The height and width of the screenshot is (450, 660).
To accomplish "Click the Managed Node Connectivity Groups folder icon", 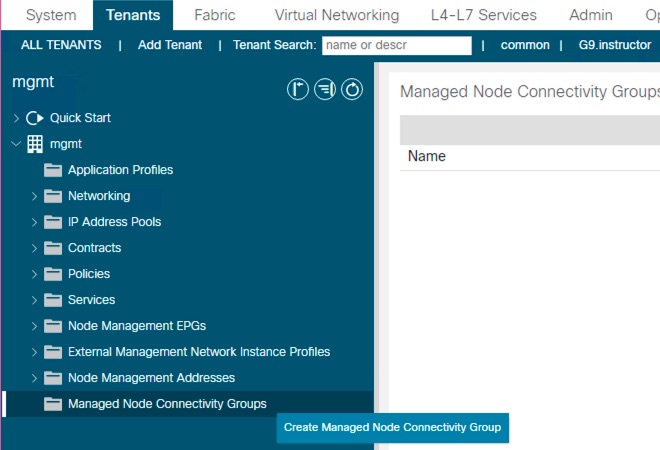I will click(53, 404).
